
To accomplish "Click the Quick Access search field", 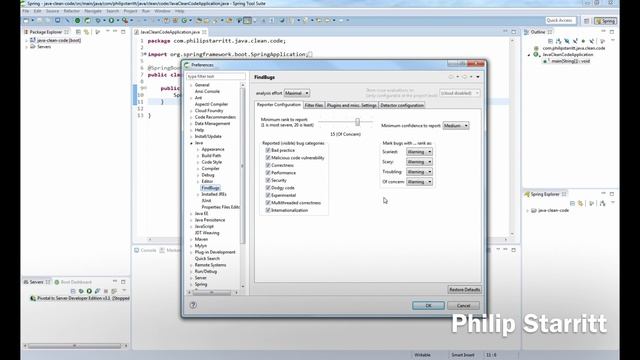I will tap(561, 20).
